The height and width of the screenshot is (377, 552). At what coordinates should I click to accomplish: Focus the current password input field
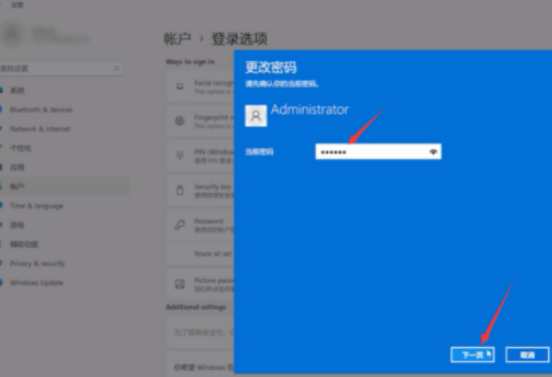(378, 152)
